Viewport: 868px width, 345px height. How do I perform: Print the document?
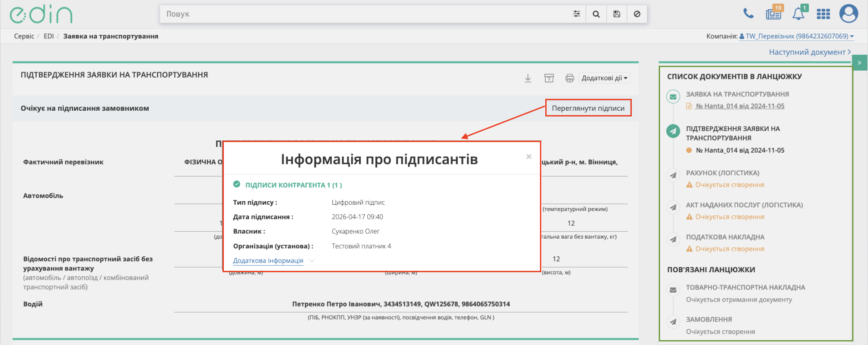(x=570, y=78)
